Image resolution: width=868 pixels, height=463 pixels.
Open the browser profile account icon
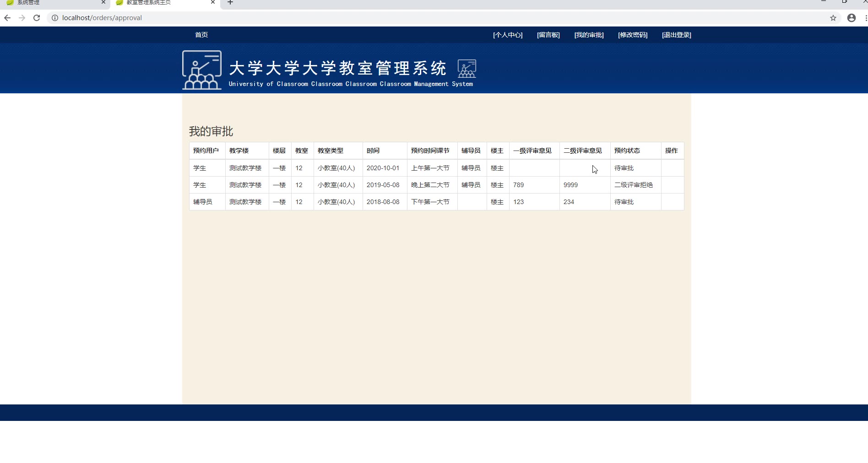[852, 18]
